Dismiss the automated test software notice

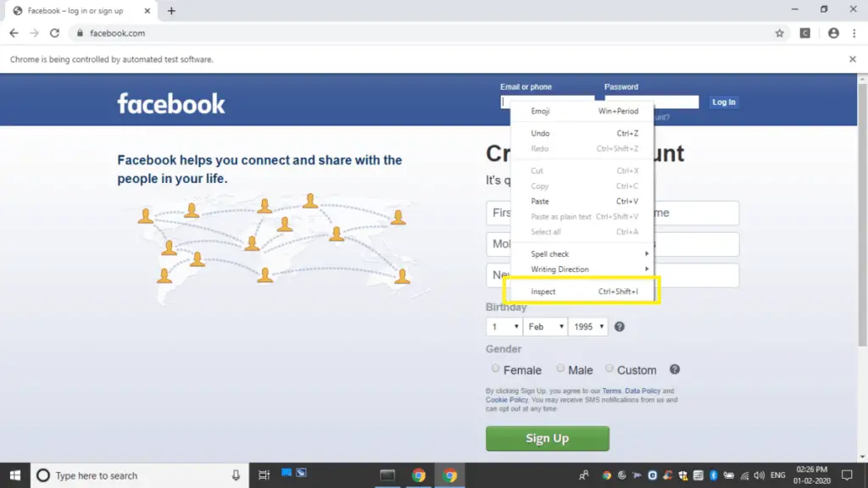click(853, 59)
